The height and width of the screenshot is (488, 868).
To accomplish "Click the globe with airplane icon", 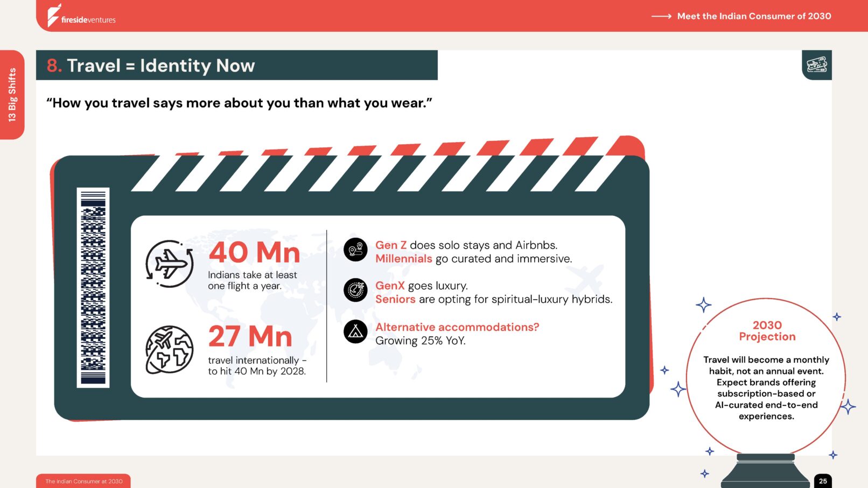I will coord(170,350).
